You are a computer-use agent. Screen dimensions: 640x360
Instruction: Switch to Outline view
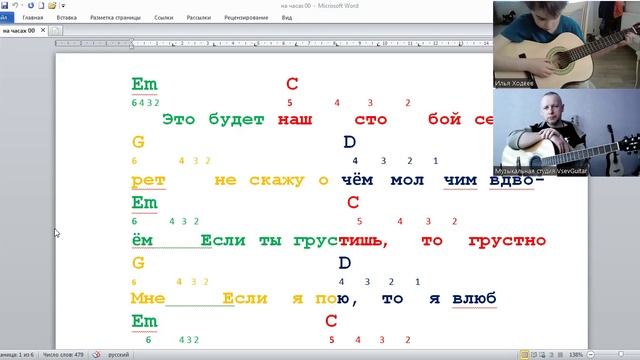(551, 355)
